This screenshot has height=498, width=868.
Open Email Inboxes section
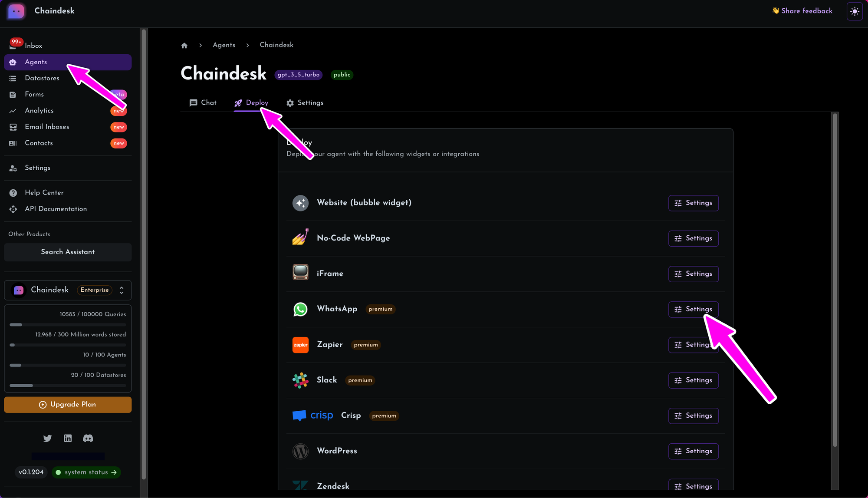point(47,127)
